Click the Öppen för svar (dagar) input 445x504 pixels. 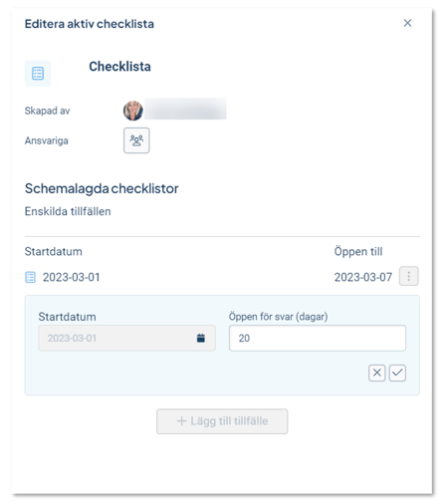pos(318,338)
